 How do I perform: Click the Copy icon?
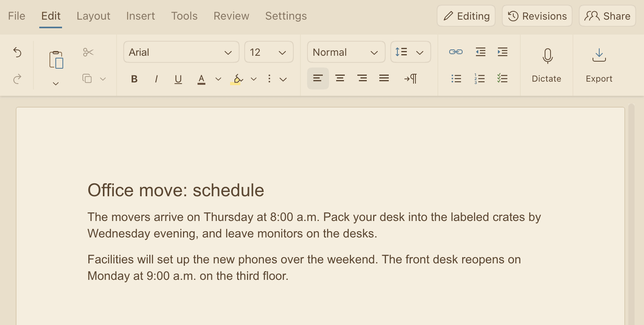coord(87,79)
